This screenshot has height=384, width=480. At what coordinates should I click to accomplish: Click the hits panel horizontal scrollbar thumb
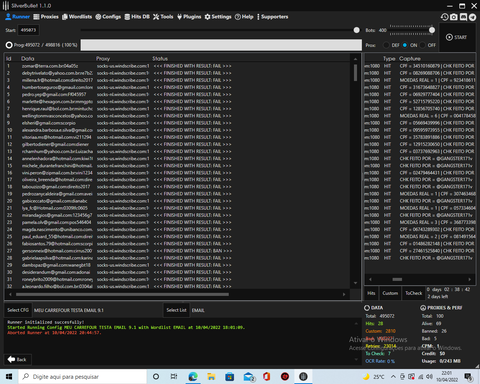(397, 279)
